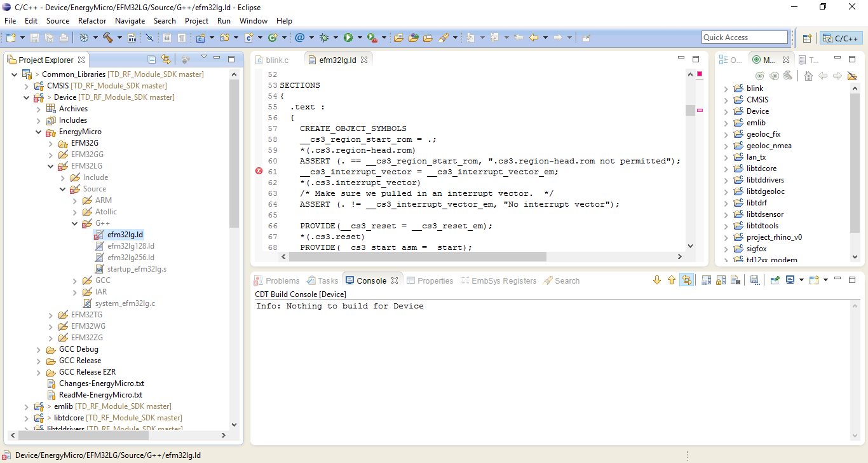The image size is (868, 463).
Task: Click the Search toolbar flashlight icon
Action: (x=444, y=38)
